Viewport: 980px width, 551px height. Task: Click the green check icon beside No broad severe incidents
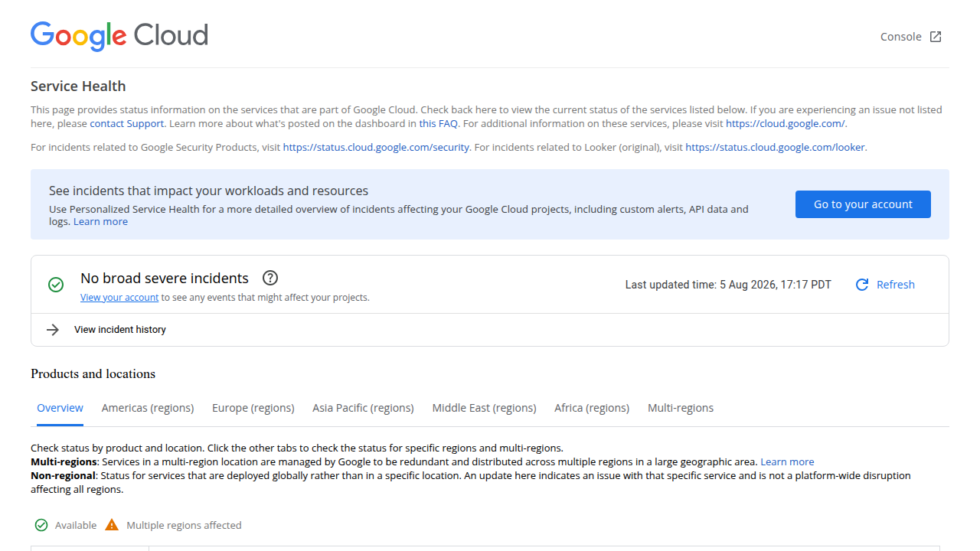[56, 285]
